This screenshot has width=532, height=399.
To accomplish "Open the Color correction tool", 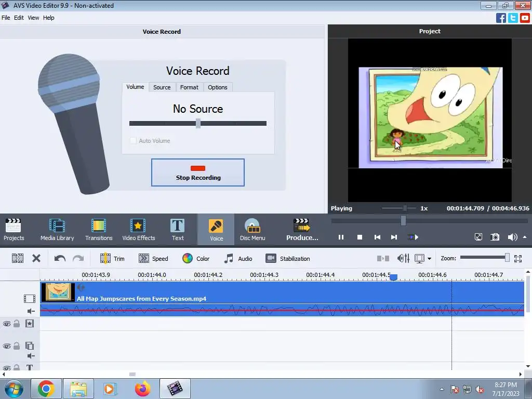I will click(x=196, y=259).
